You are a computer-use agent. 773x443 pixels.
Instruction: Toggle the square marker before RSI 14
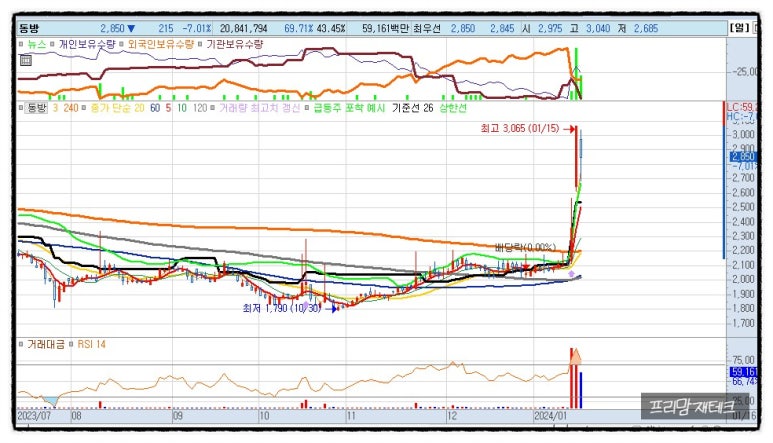click(71, 343)
